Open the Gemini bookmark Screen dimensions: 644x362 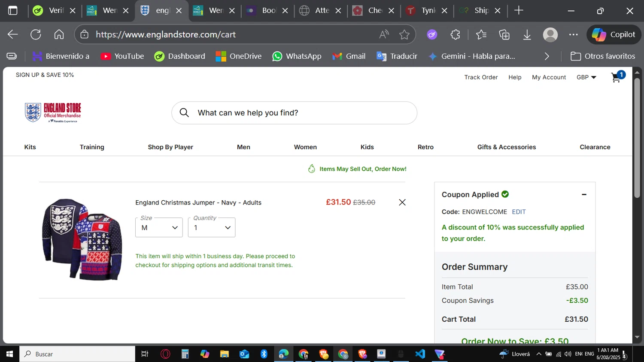point(471,56)
